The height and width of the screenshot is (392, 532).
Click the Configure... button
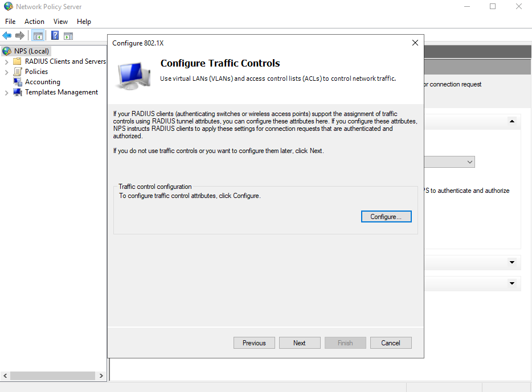click(386, 217)
